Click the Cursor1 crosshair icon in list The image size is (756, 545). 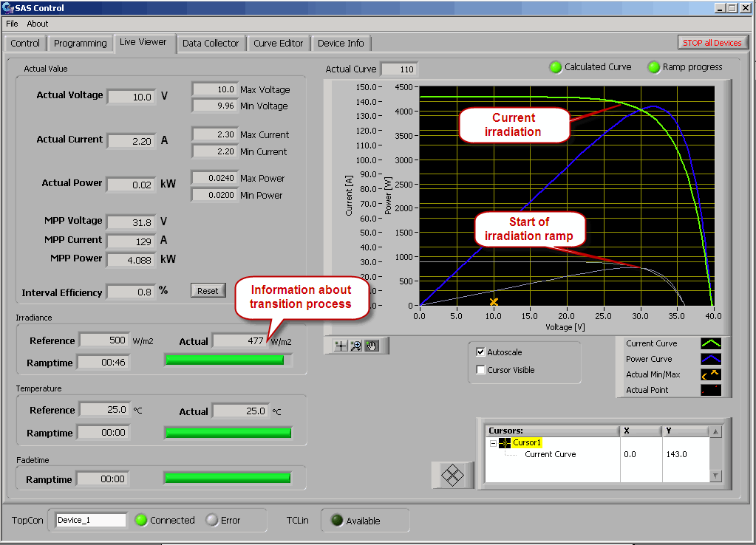(x=505, y=442)
